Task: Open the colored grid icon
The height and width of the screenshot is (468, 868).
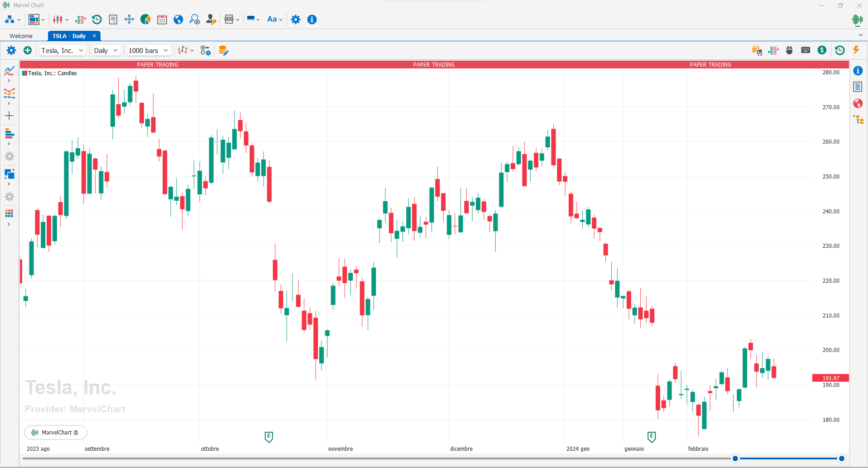Action: [9, 213]
